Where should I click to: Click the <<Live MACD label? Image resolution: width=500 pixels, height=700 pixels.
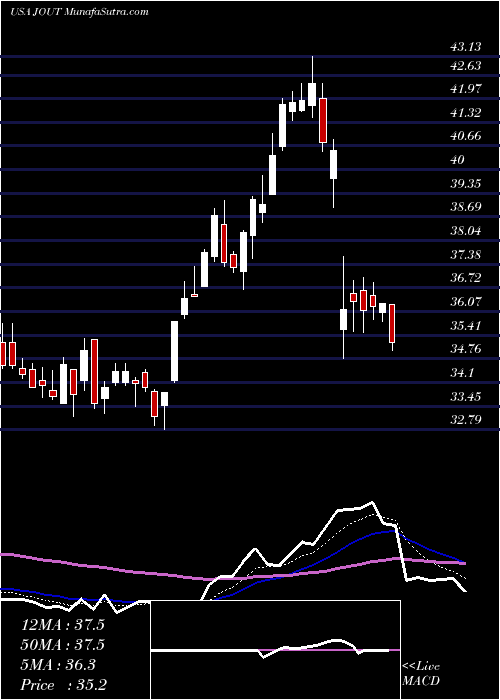point(421,674)
